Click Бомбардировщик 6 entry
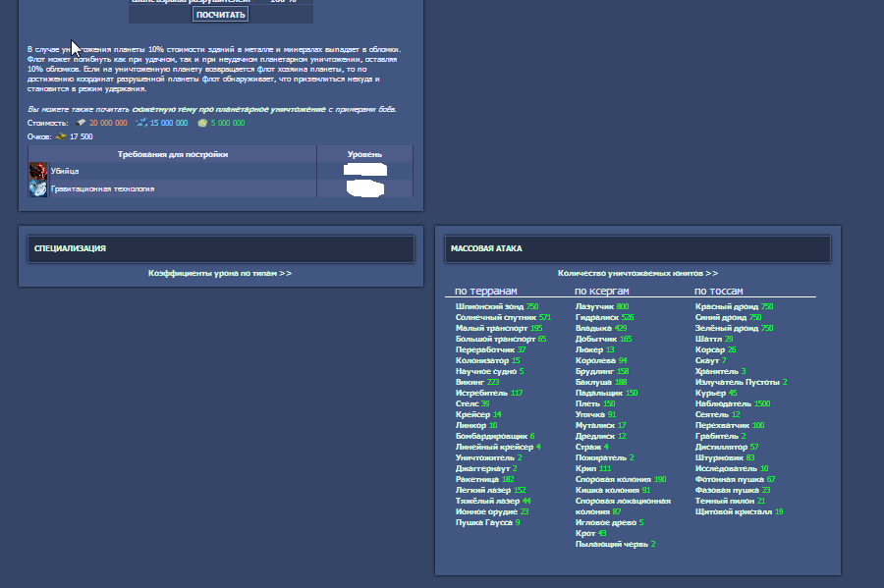Image resolution: width=884 pixels, height=588 pixels. pyautogui.click(x=495, y=436)
